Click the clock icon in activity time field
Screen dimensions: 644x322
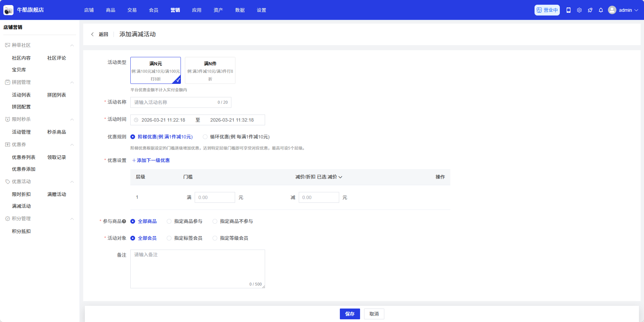click(x=136, y=120)
